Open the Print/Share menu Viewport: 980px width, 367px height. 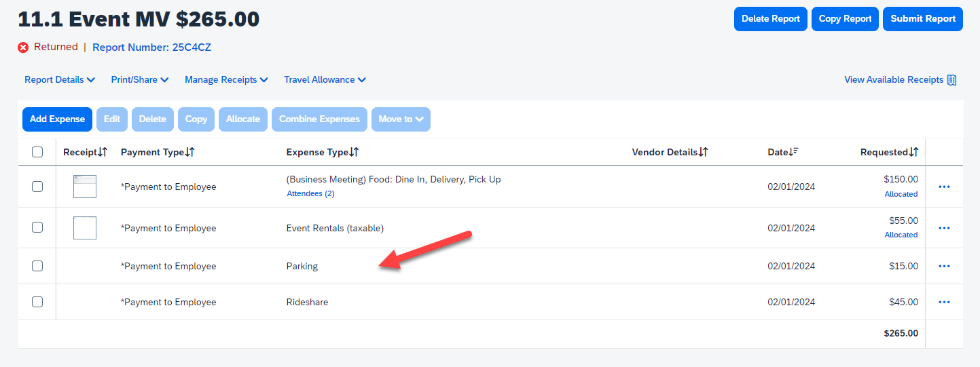(139, 80)
